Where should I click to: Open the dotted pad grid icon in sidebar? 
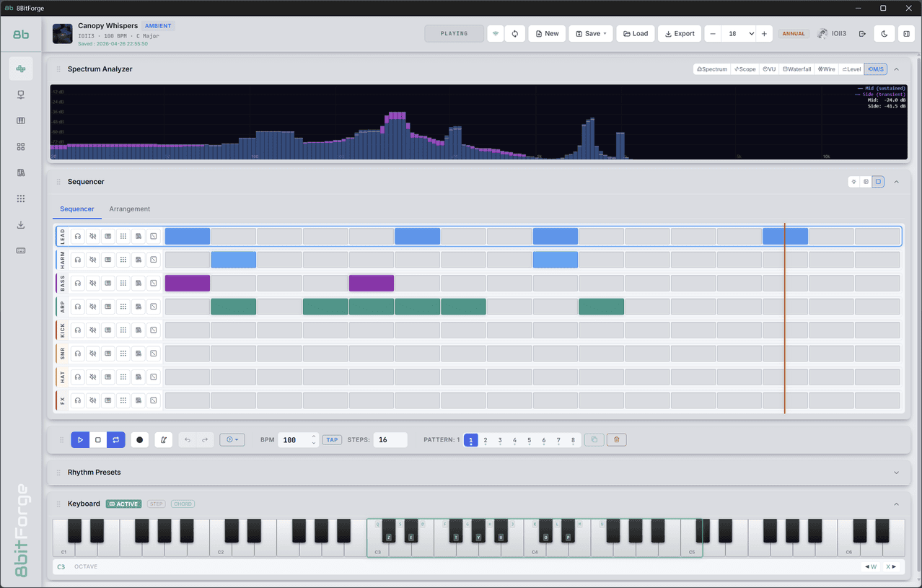pyautogui.click(x=21, y=198)
